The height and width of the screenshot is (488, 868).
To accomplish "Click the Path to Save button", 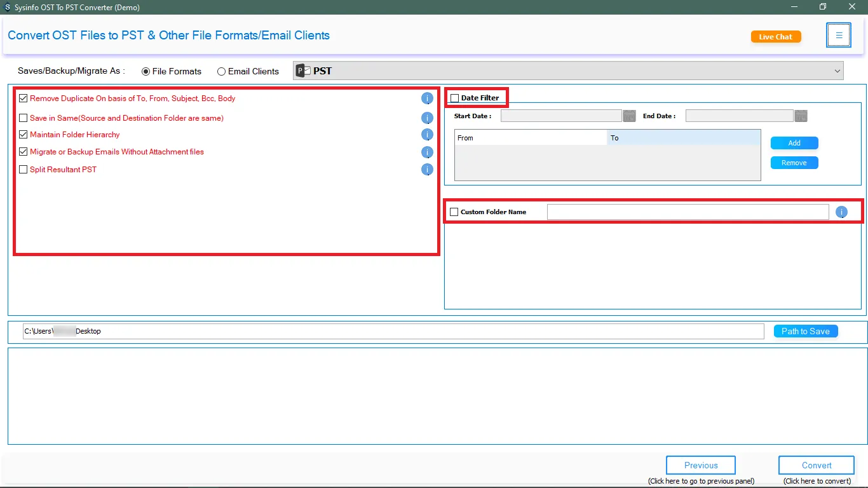I will 806,331.
